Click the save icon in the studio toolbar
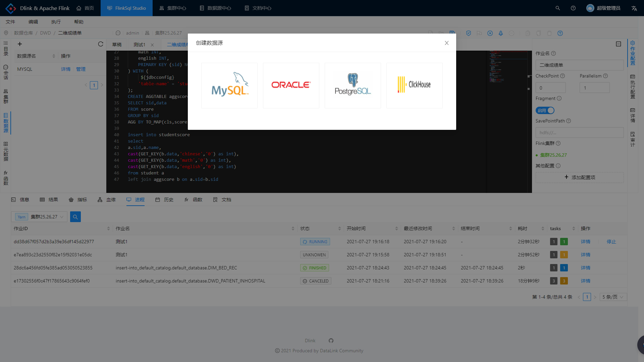 [x=452, y=33]
